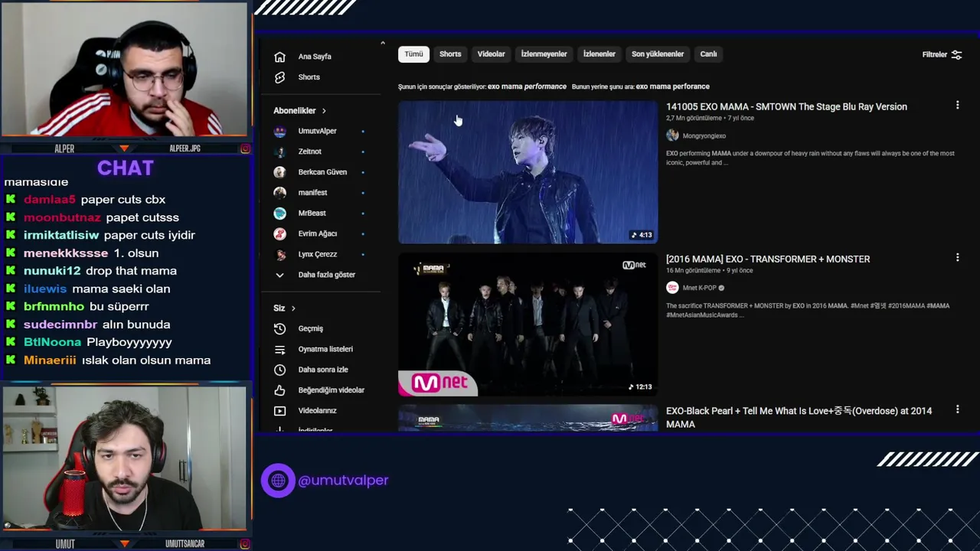This screenshot has height=551, width=980.
Task: Click chat username 'damlaa5'
Action: coord(50,200)
